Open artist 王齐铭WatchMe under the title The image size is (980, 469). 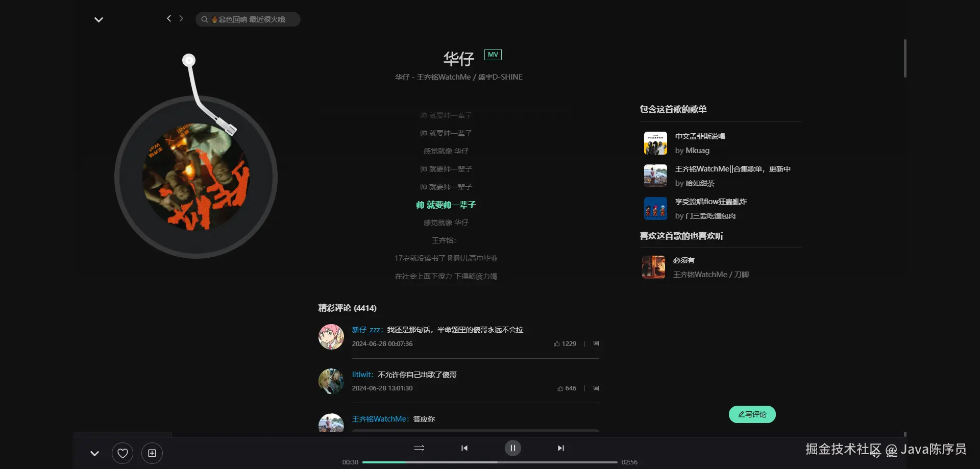tap(444, 77)
